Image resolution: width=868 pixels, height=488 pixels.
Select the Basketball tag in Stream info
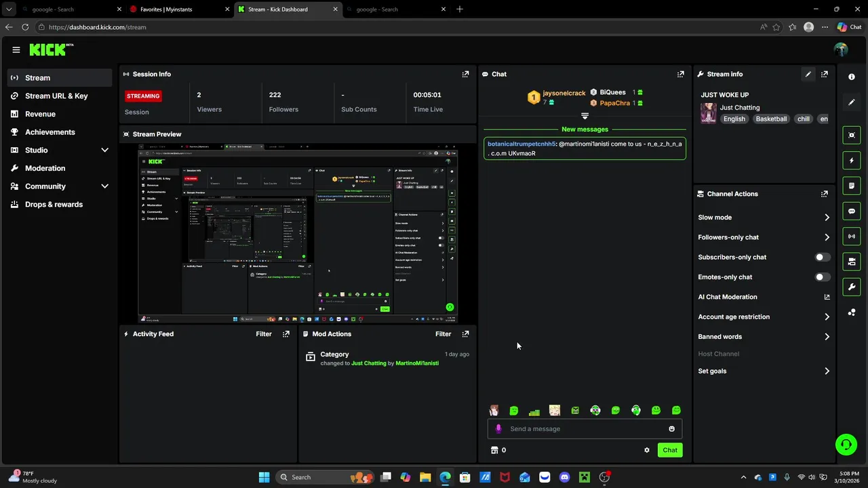(771, 119)
